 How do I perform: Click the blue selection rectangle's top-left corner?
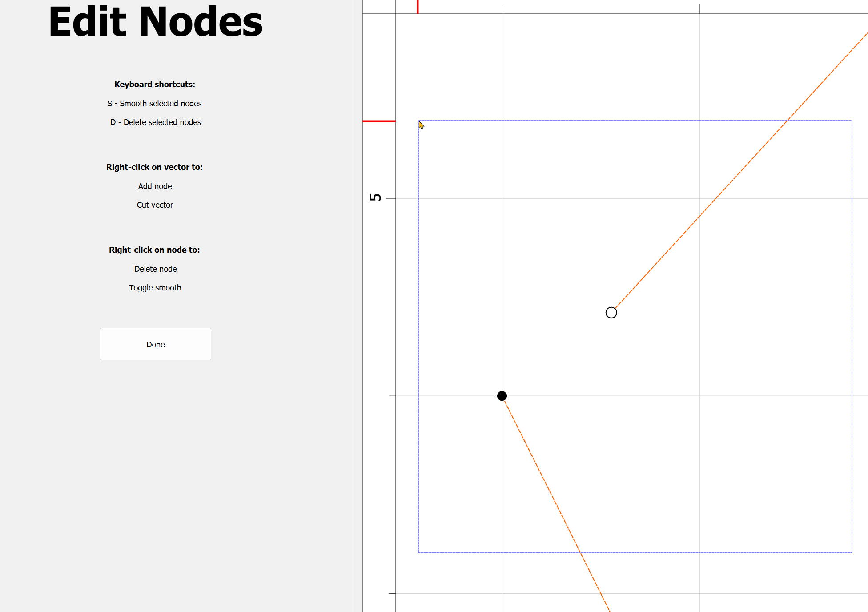[418, 121]
